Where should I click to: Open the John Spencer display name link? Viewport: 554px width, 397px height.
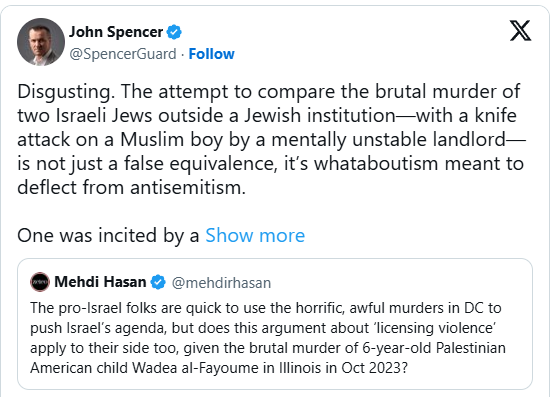tap(116, 32)
